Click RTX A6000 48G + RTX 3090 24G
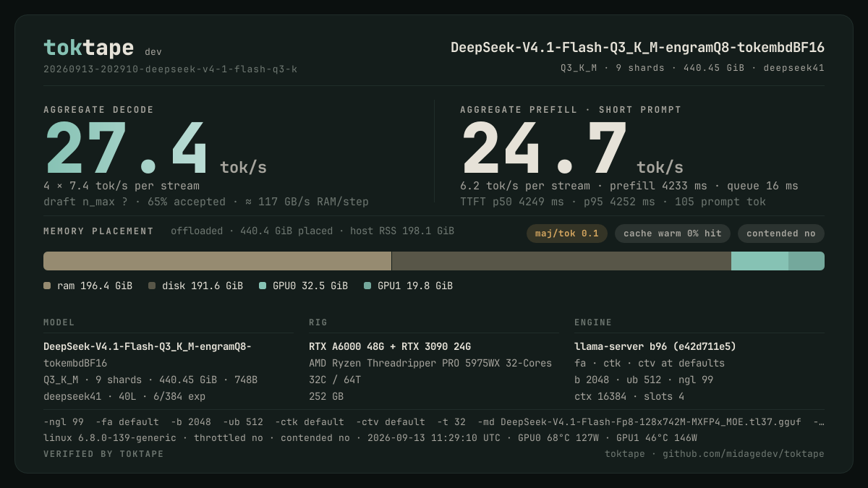868x488 pixels. click(x=390, y=347)
